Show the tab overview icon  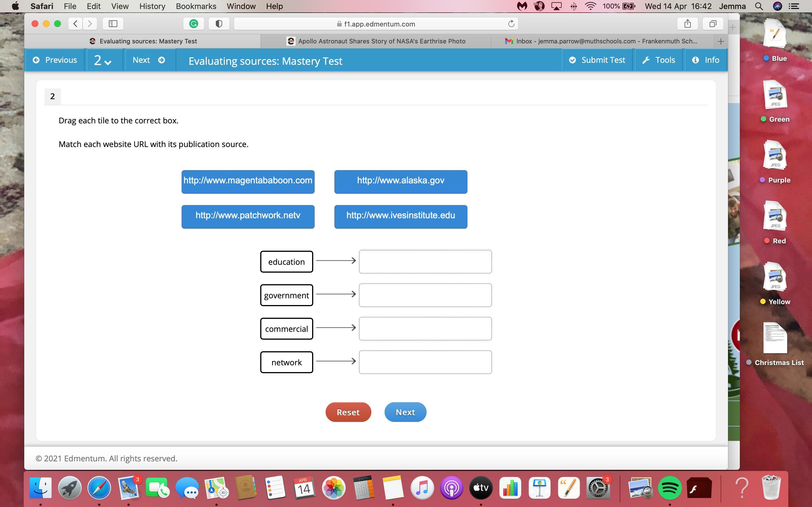pos(713,24)
